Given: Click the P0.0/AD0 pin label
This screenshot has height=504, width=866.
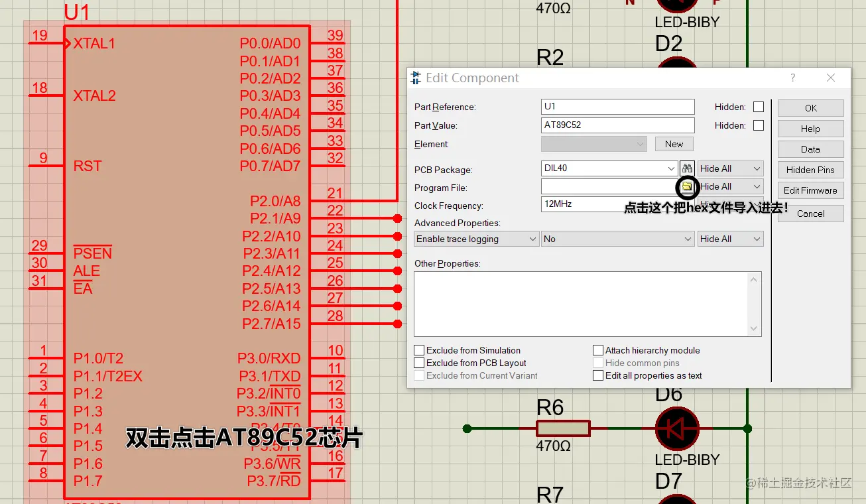Looking at the screenshot, I should click(x=270, y=44).
